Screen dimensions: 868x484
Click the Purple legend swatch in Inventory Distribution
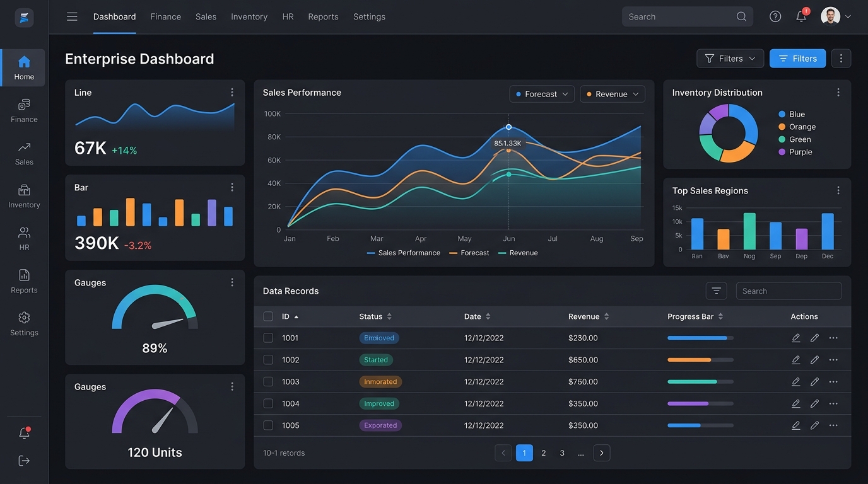(x=782, y=152)
